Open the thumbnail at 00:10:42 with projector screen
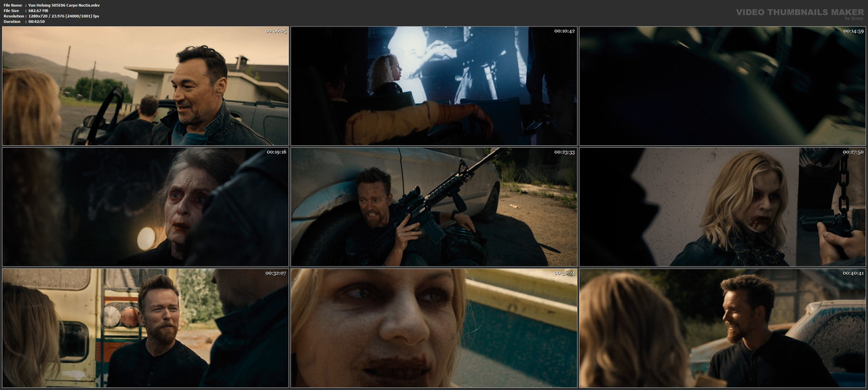The image size is (868, 390). point(434,86)
